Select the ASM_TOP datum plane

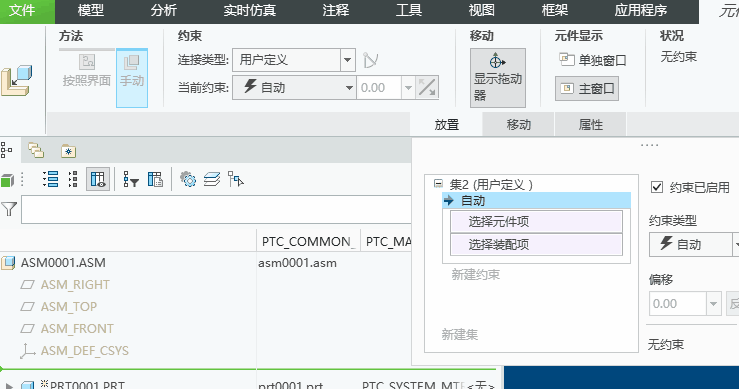(x=69, y=306)
